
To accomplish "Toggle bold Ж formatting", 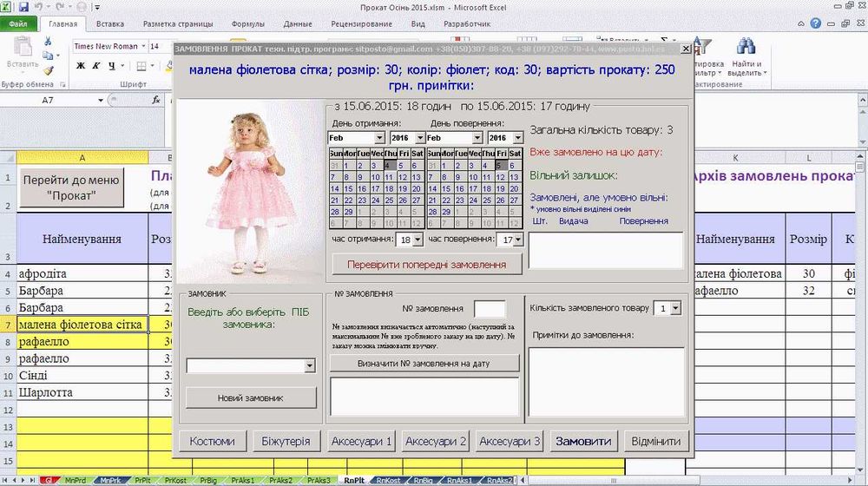I will [81, 66].
